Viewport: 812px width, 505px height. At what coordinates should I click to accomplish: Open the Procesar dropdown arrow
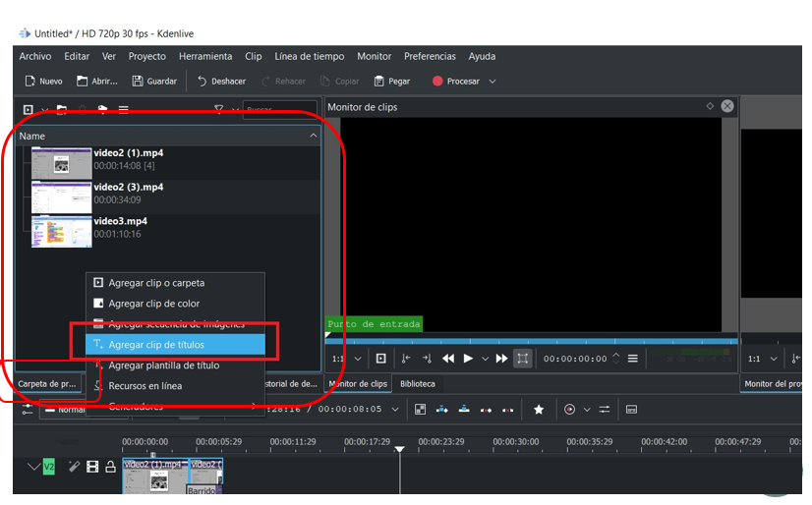coord(493,82)
